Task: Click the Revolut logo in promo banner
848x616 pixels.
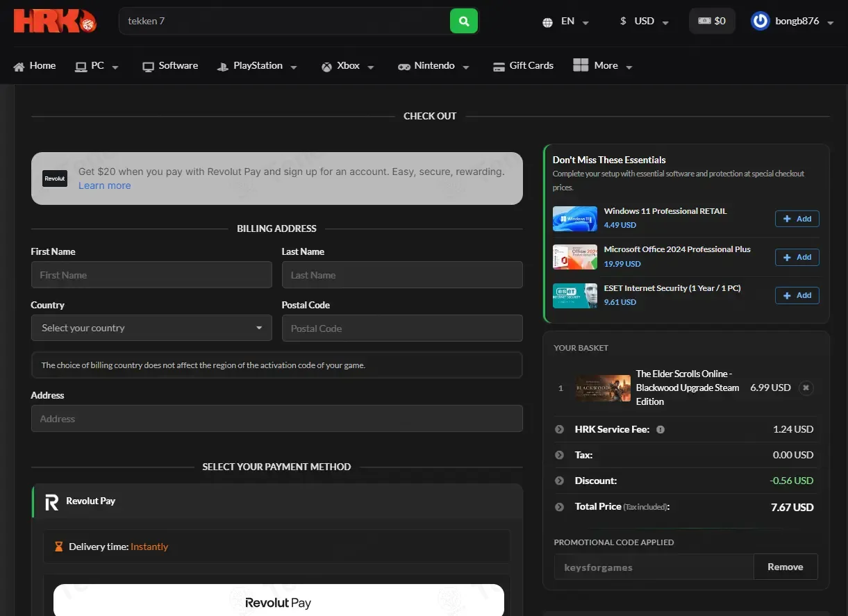Action: click(55, 178)
